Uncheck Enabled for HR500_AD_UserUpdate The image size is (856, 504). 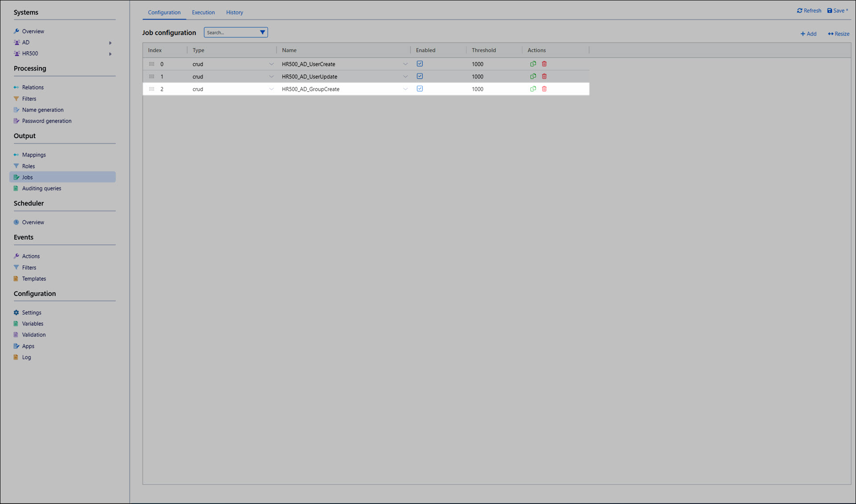point(420,76)
